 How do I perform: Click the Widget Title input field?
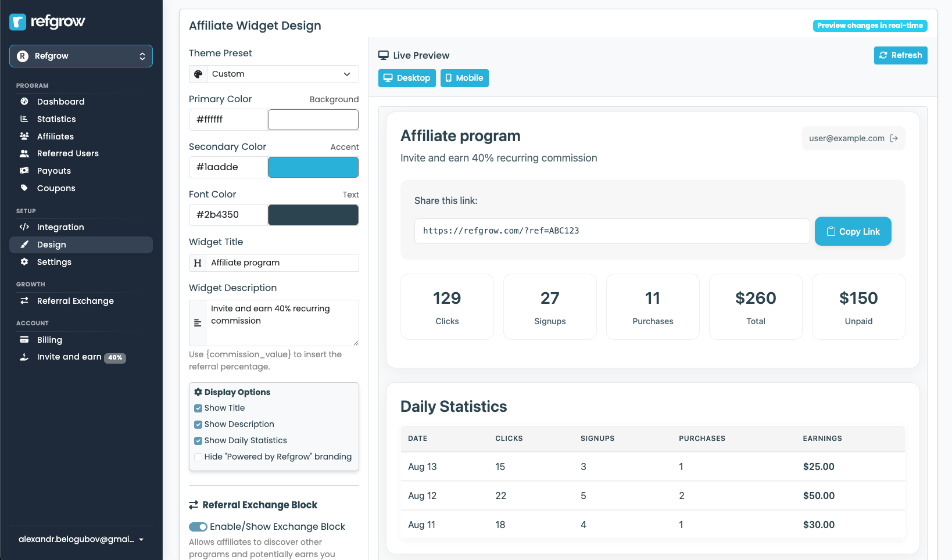click(x=282, y=263)
